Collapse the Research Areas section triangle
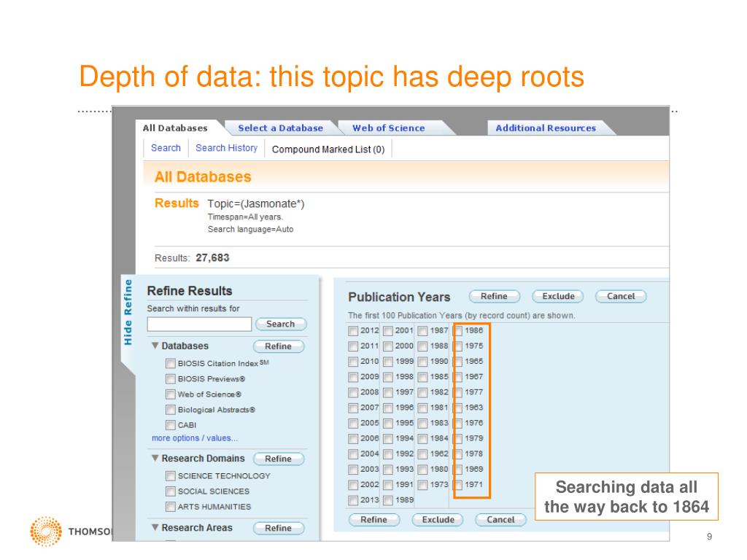Image resolution: width=747 pixels, height=560 pixels. point(155,528)
